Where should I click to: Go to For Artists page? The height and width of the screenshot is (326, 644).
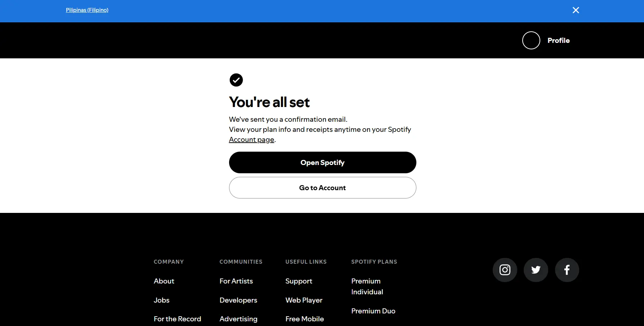pos(236,281)
